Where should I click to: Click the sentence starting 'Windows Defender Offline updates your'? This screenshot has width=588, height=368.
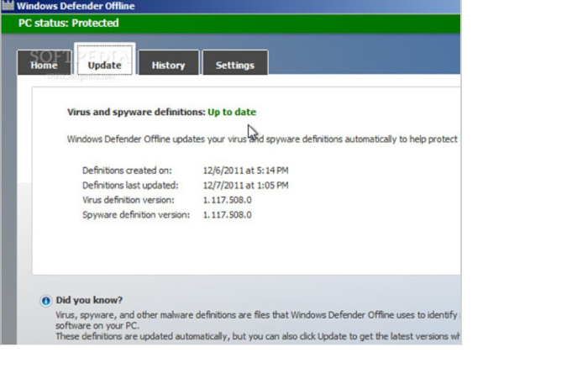262,139
